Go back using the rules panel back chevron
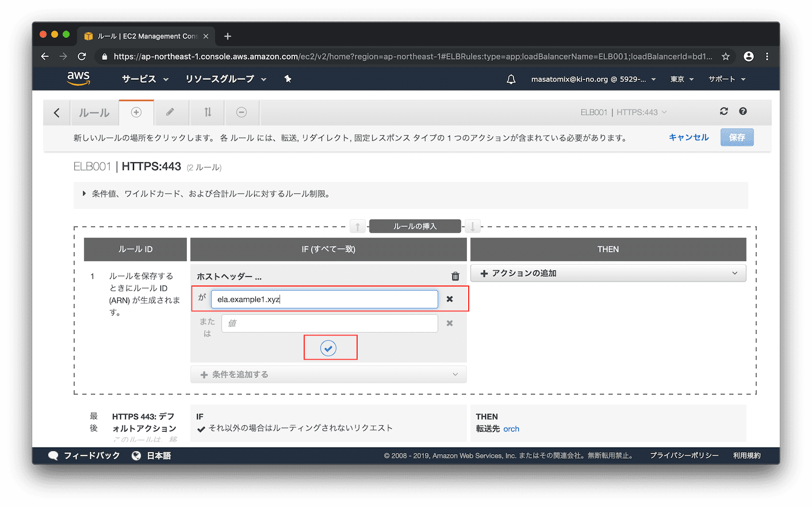 56,113
